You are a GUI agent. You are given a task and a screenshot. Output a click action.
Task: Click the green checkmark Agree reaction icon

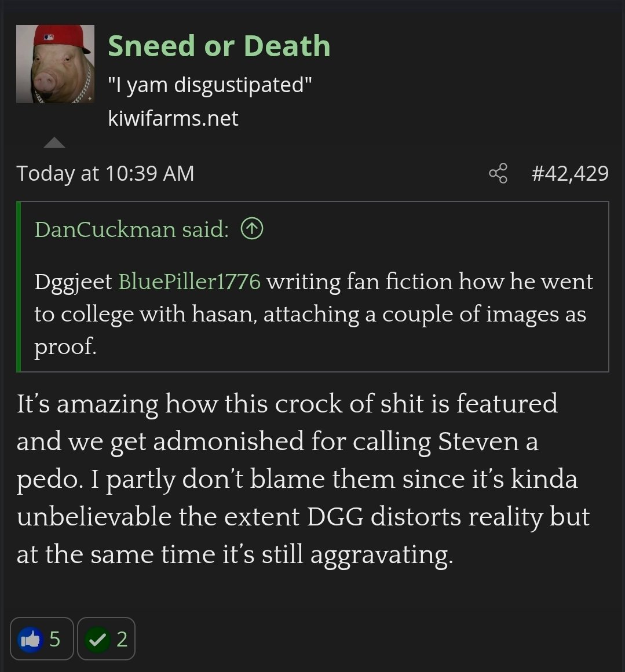click(x=97, y=640)
